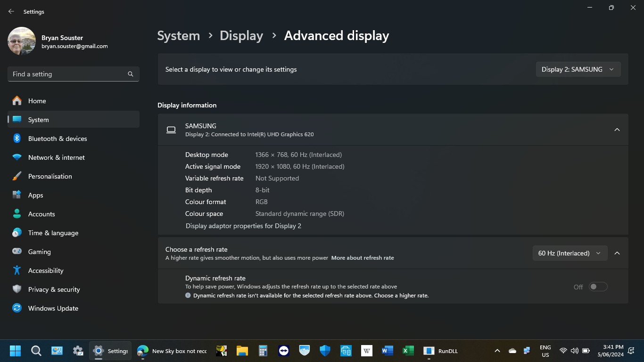The height and width of the screenshot is (362, 644).
Task: Open Personalisation settings
Action: click(74, 176)
